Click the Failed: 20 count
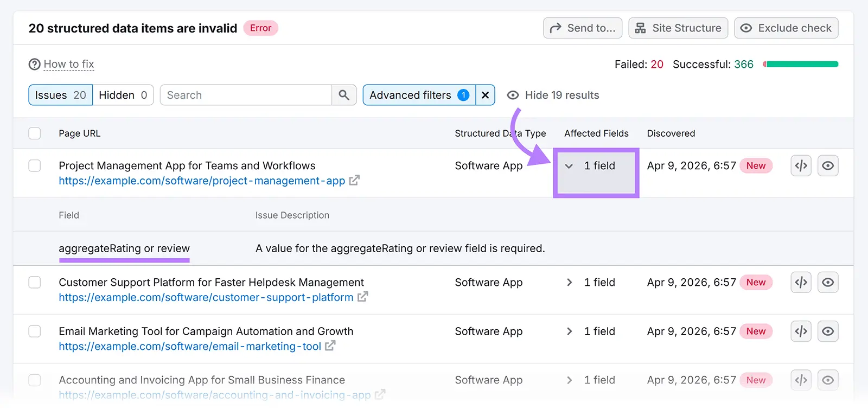Screen dimensions: 868x409 click(x=639, y=64)
